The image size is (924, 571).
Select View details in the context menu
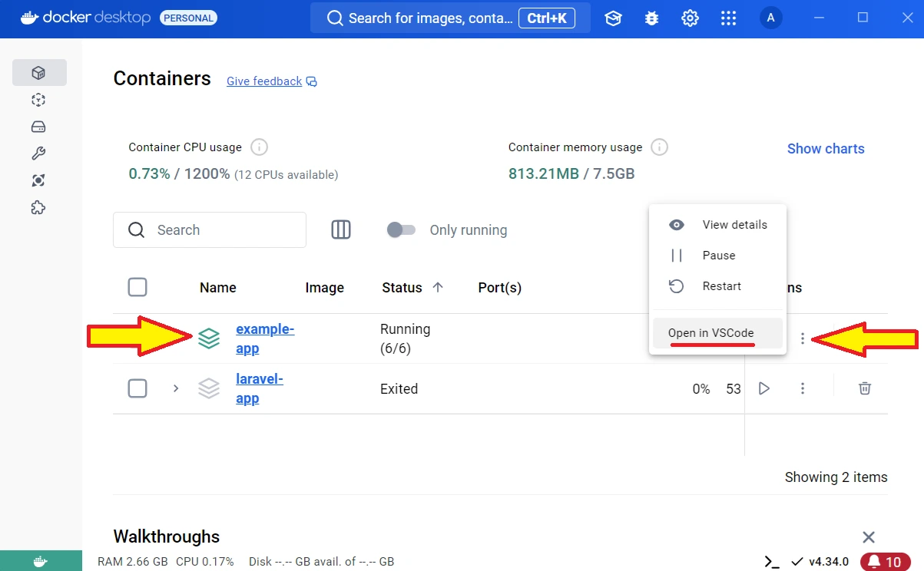click(x=717, y=225)
